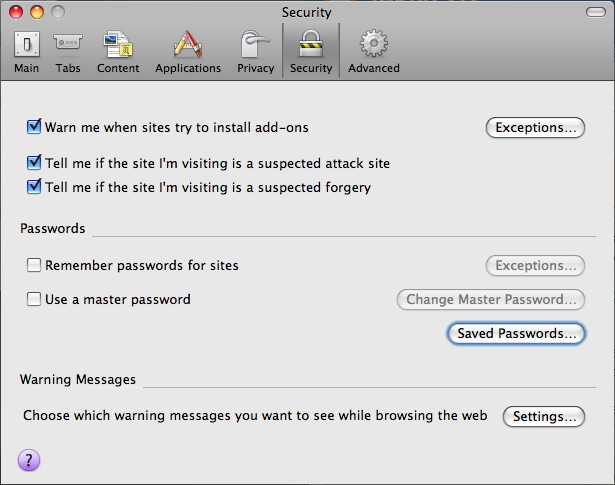Enable Remember passwords for sites
This screenshot has height=485, width=615.
click(x=34, y=265)
